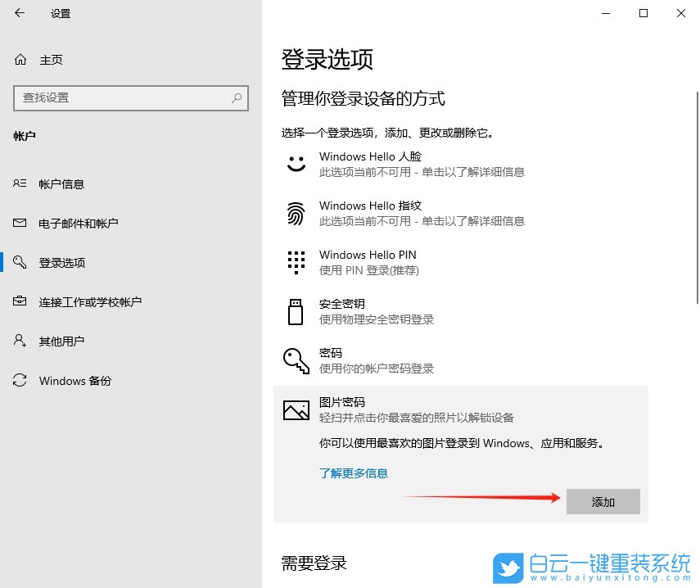The width and height of the screenshot is (700, 588).
Task: Expand the 密码 sign-in option
Action: click(368, 360)
